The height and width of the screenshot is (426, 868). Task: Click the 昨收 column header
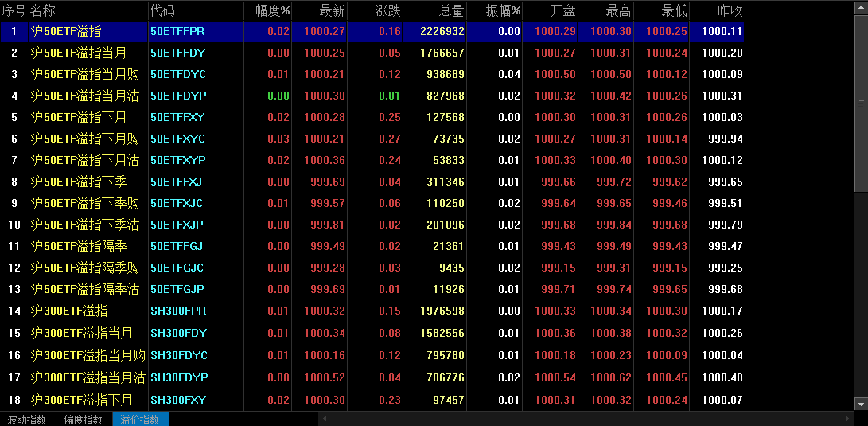coord(730,10)
